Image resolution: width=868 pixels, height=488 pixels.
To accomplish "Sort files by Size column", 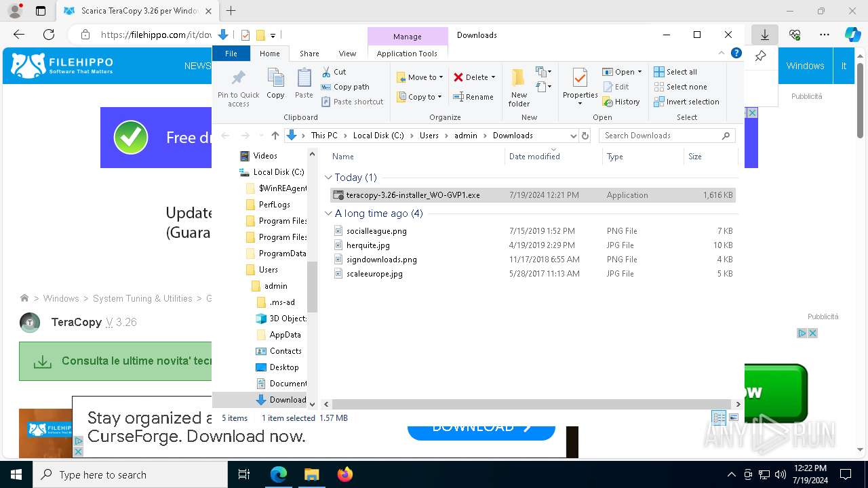I will pos(710,157).
